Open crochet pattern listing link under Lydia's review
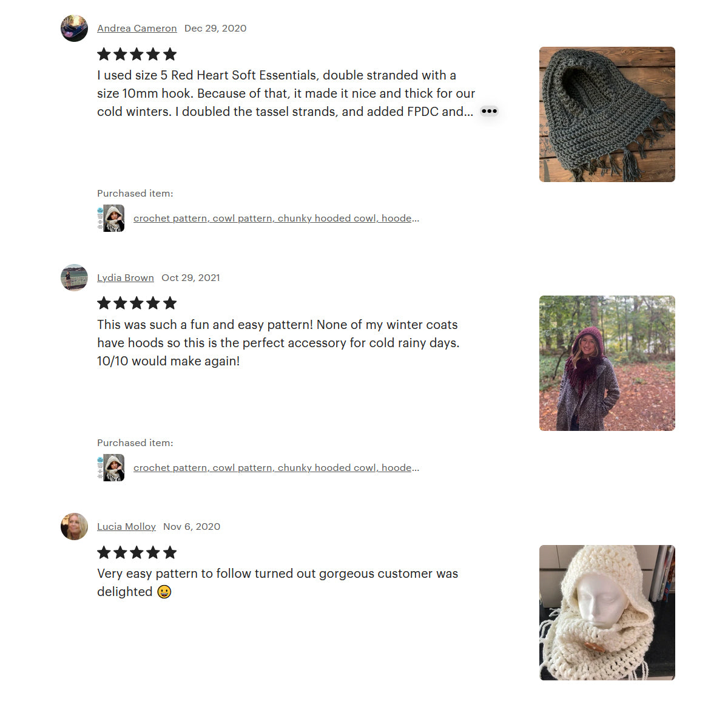The image size is (728, 701). 276,468
